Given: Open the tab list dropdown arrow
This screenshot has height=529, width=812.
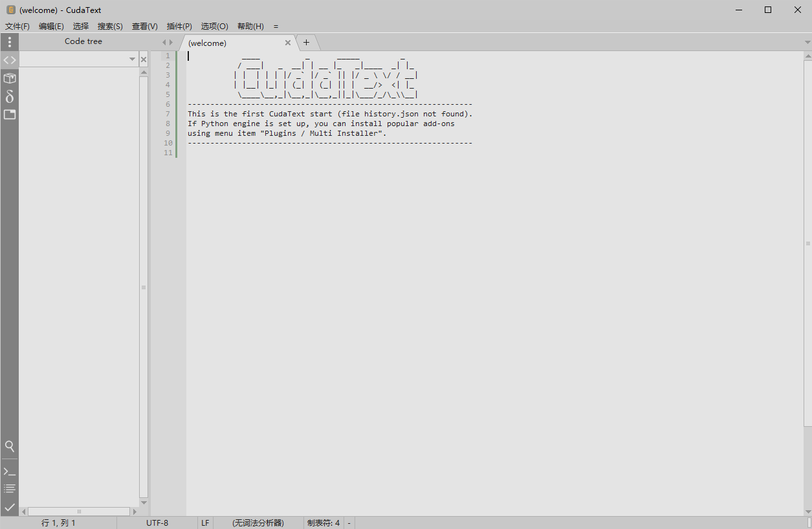Looking at the screenshot, I should point(807,43).
